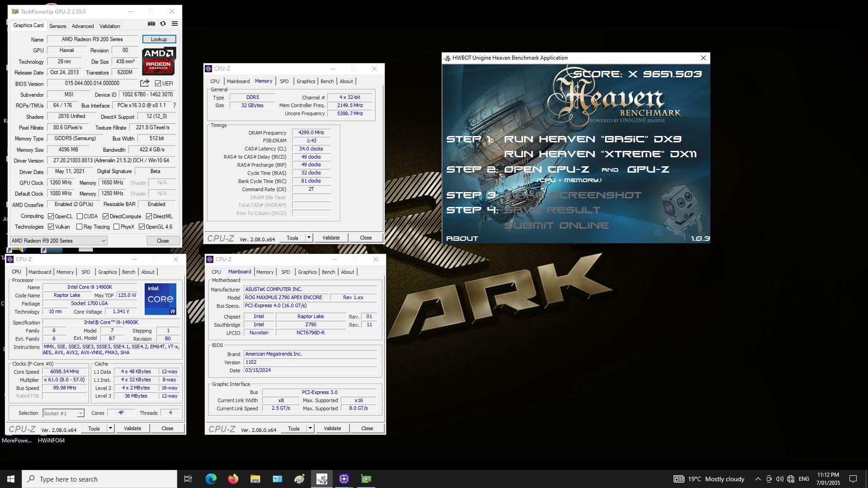868x488 pixels.
Task: Click Run Heaven Basic DX9 link
Action: 593,139
